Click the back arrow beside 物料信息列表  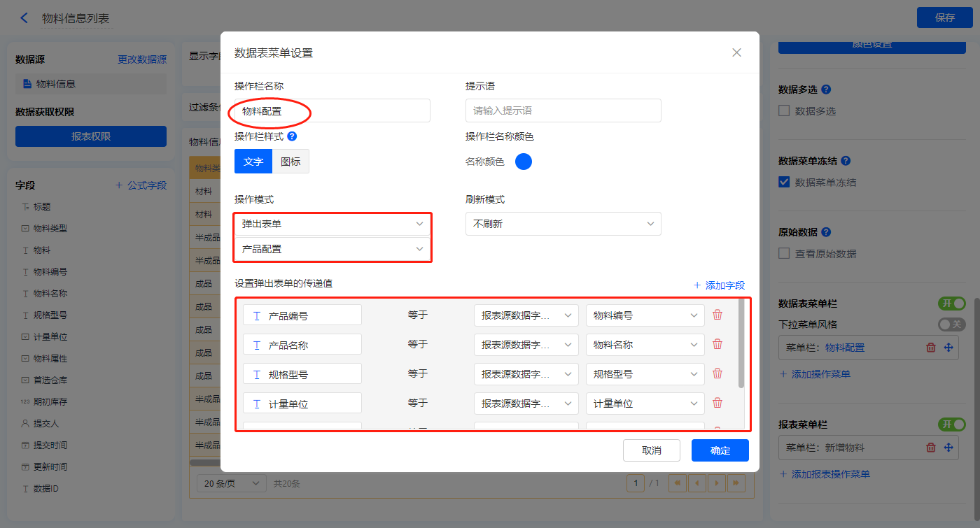[x=24, y=18]
